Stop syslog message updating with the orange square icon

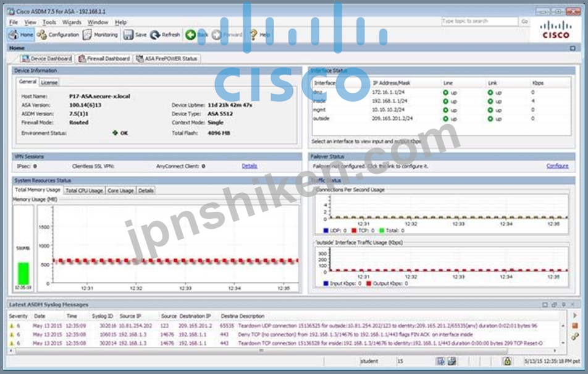tap(575, 326)
